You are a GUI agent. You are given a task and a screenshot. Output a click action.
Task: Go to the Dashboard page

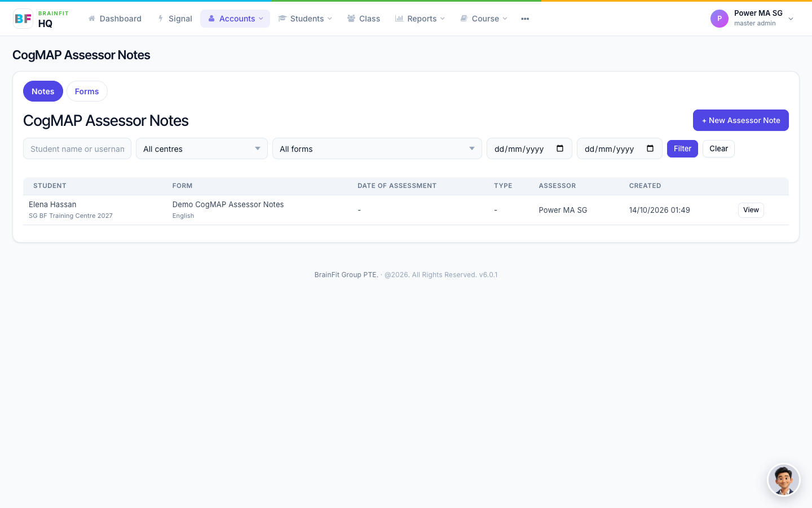pos(115,19)
